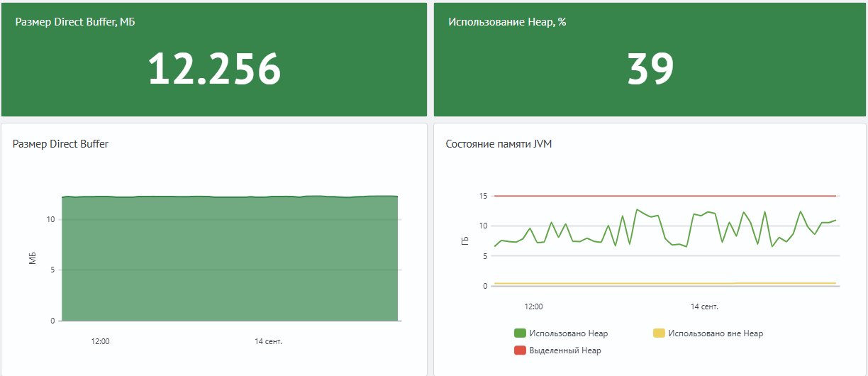Toggle the red 'Выделенный Heap' legend swatch
Viewport: 868px width, 376px height.
(x=520, y=350)
